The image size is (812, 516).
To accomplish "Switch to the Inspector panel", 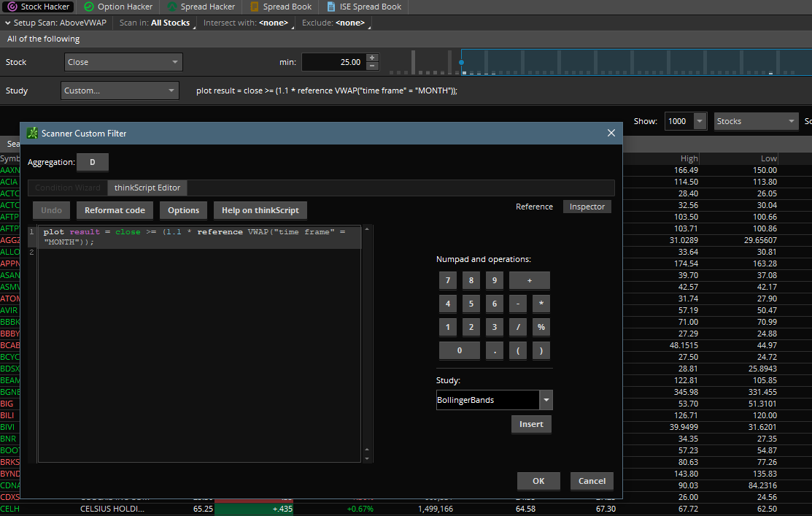I will [587, 207].
